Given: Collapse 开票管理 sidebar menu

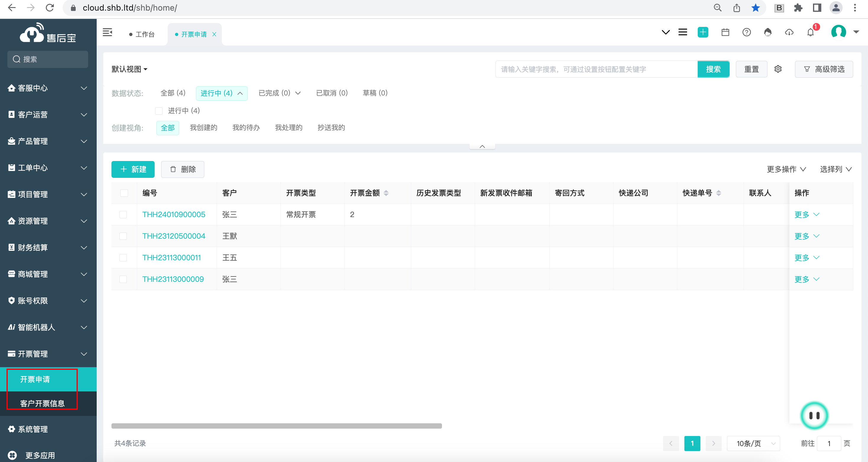Looking at the screenshot, I should (x=48, y=354).
